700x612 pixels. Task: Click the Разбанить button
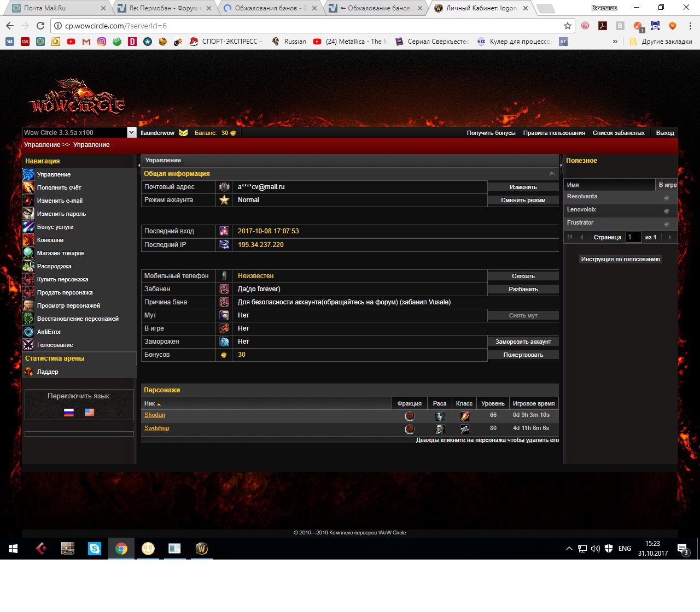tap(523, 289)
